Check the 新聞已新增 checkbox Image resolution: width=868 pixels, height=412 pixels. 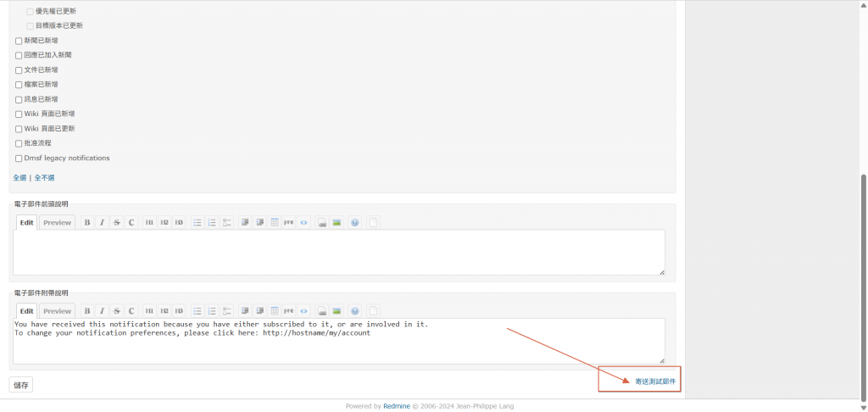(x=19, y=41)
